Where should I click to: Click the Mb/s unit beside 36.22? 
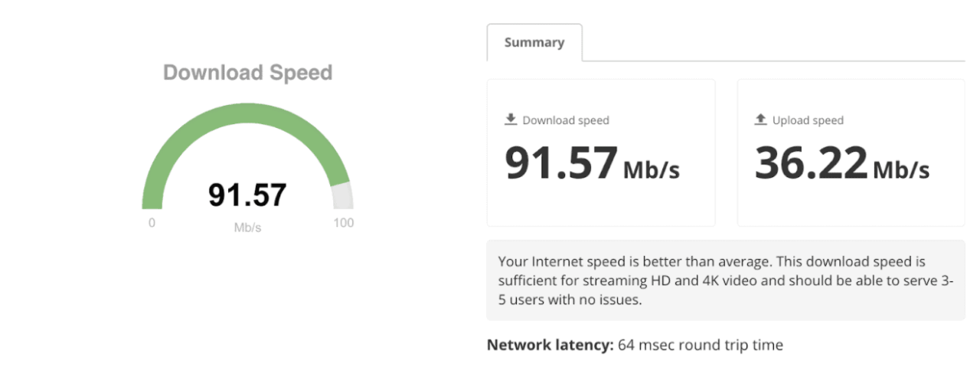coord(901,170)
